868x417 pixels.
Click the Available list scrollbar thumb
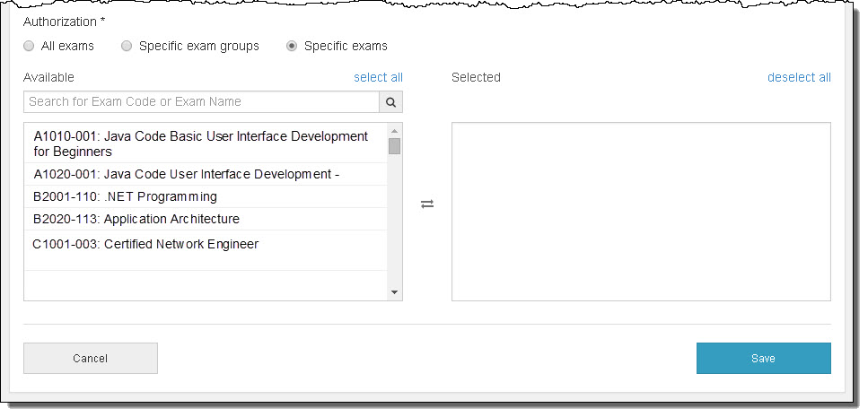(x=394, y=146)
